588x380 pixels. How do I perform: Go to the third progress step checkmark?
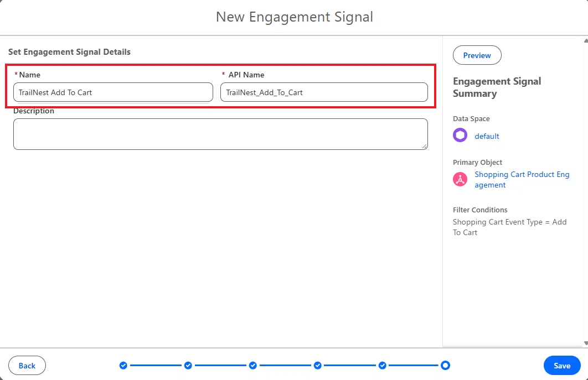pos(252,366)
